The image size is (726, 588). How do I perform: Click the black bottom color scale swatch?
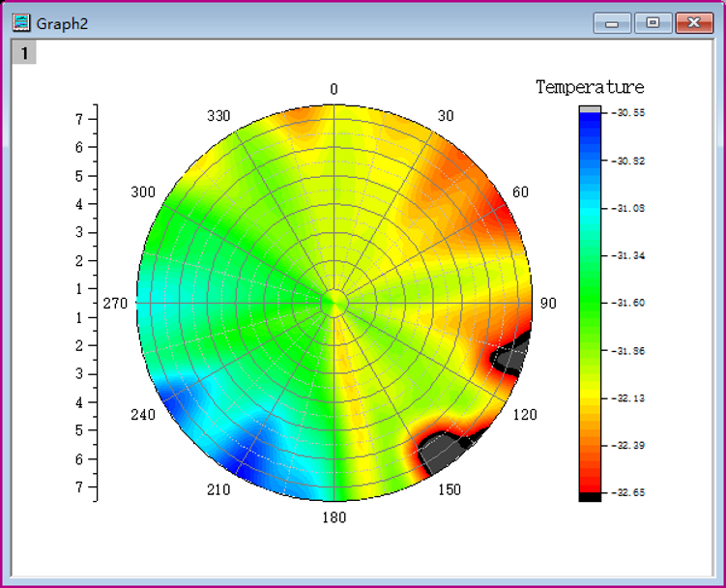[590, 497]
